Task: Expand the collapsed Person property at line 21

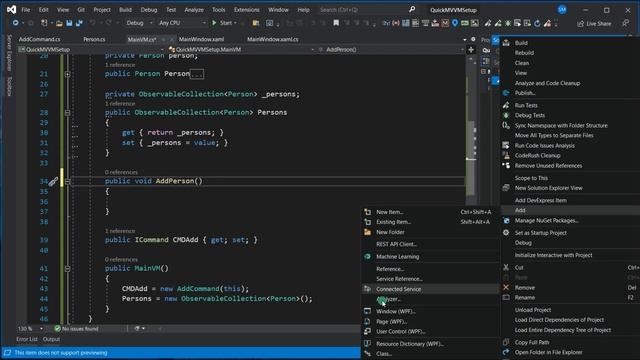Action: point(68,74)
